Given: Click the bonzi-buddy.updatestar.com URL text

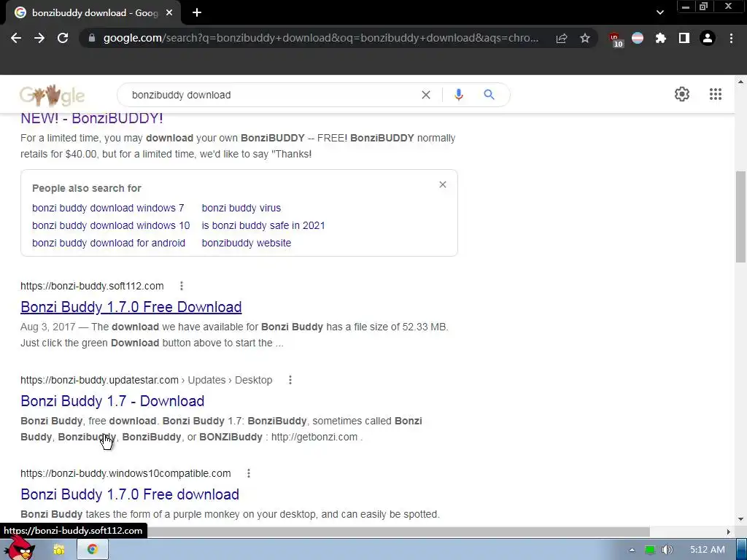Looking at the screenshot, I should [x=99, y=380].
